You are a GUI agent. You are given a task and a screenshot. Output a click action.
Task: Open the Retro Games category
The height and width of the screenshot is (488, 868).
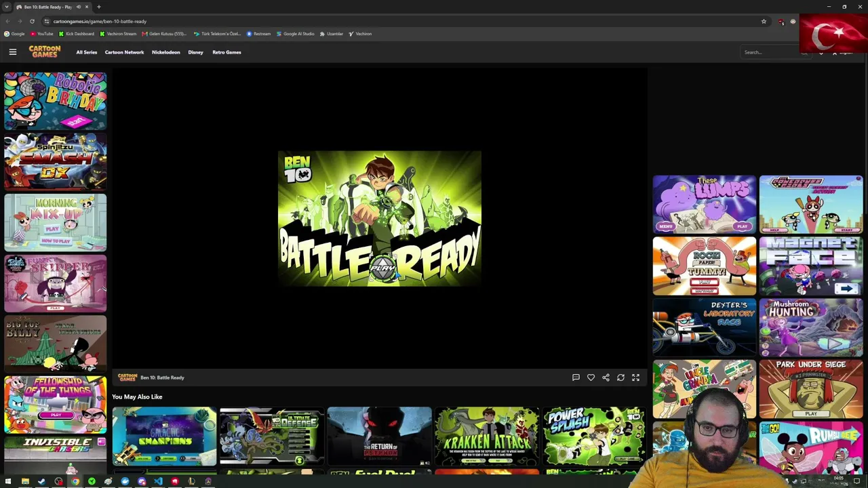226,52
